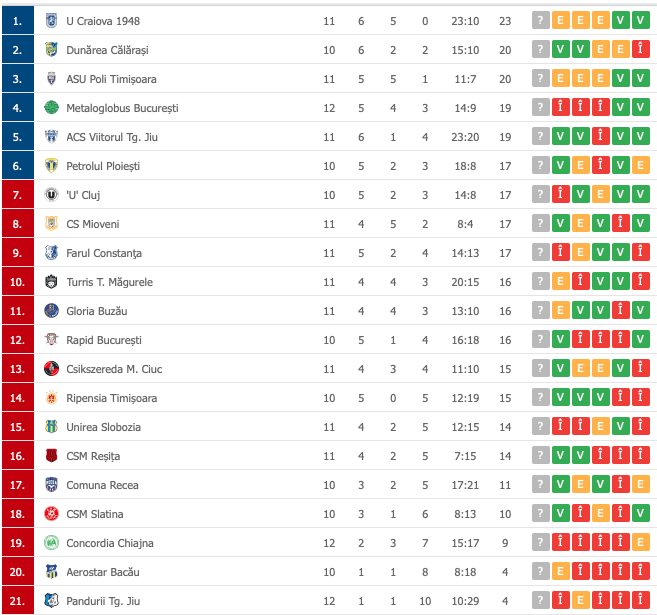Click the Metaloglobus București green crest
The width and height of the screenshot is (657, 615).
point(52,107)
